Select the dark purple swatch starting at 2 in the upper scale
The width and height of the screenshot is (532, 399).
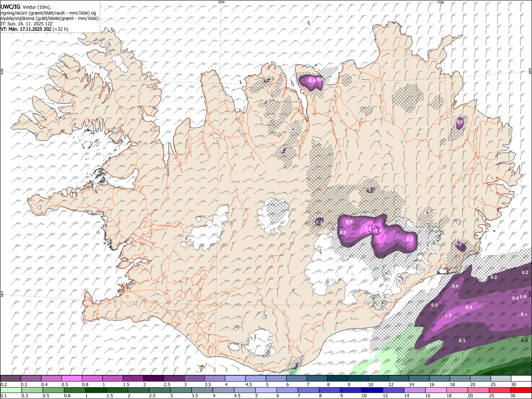(x=153, y=379)
